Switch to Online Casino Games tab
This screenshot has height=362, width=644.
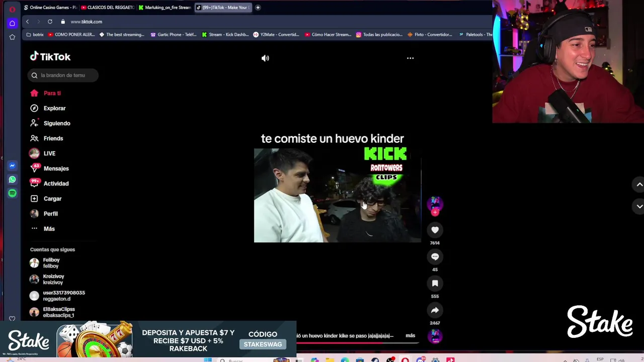[x=50, y=8]
